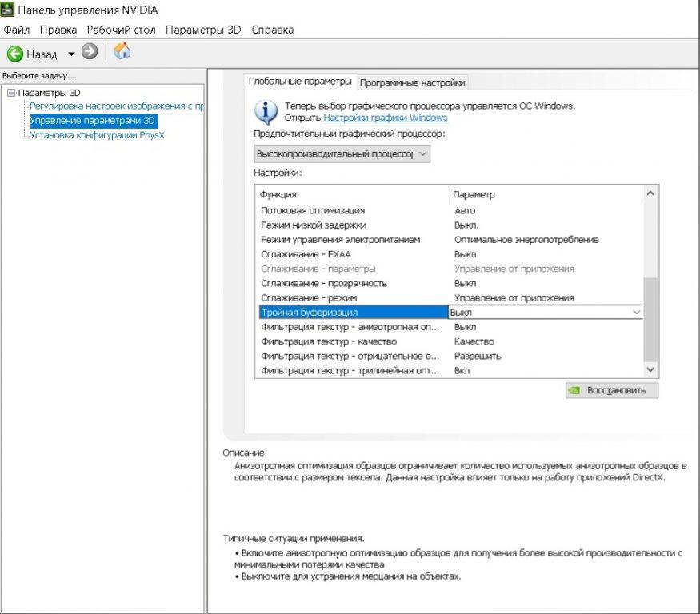Select Установка конфигурации PhysX tree item
This screenshot has height=614, width=700.
tap(97, 135)
